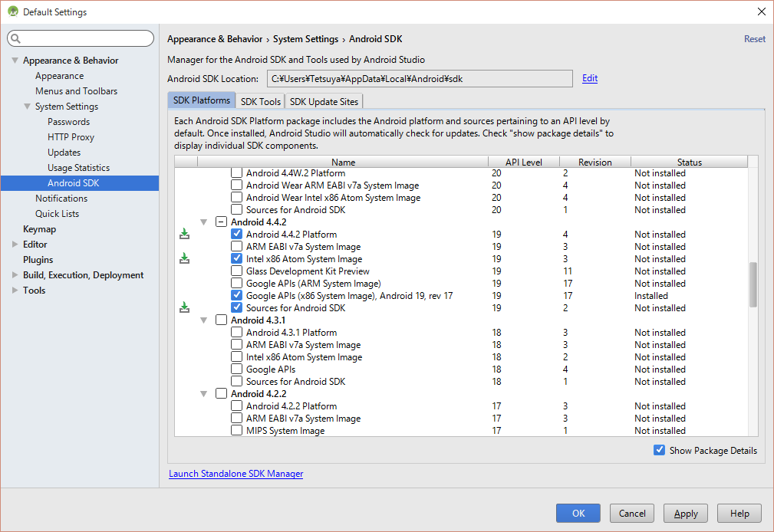Check Android Wear Intel x86 Atom System Image
The image size is (774, 532).
pyautogui.click(x=237, y=198)
